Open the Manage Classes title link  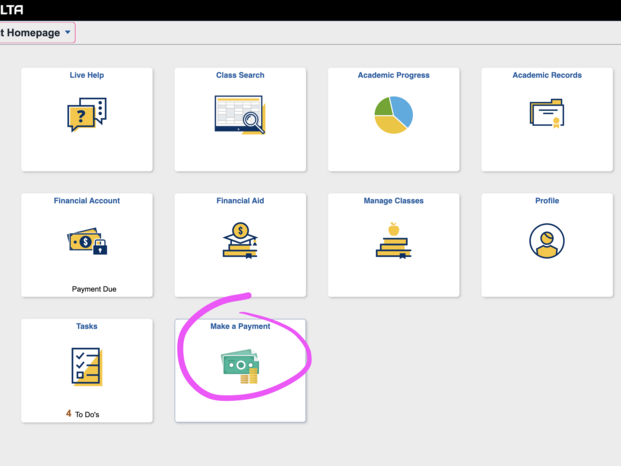394,201
